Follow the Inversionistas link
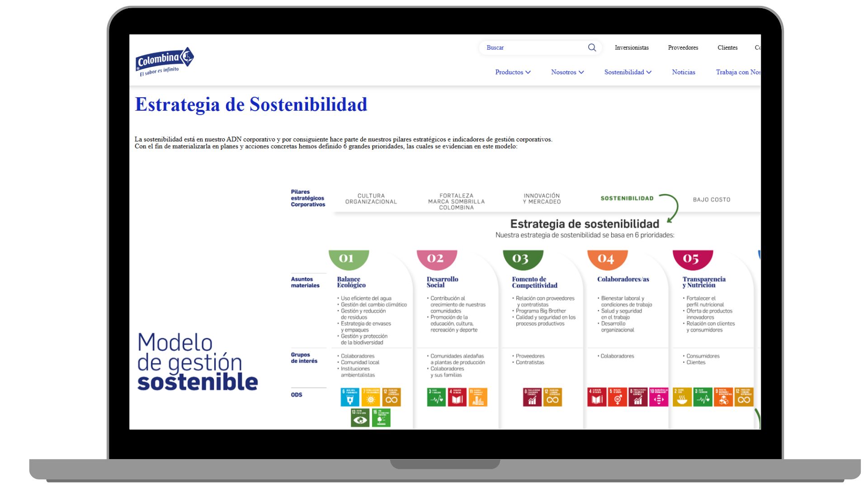868x488 pixels. 632,47
